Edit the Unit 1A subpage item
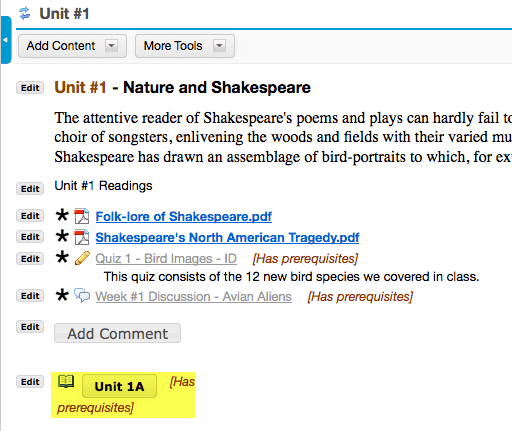This screenshot has height=431, width=512. 30,382
